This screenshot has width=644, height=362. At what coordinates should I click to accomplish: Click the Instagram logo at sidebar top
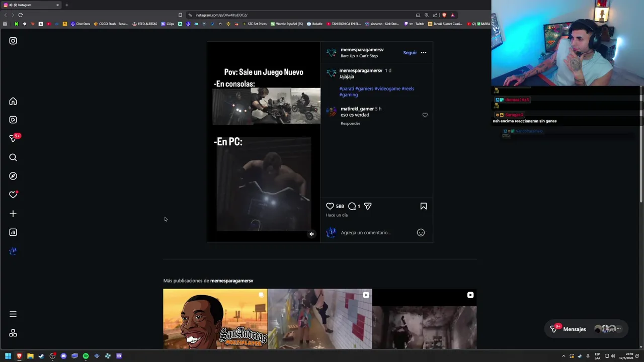click(13, 41)
